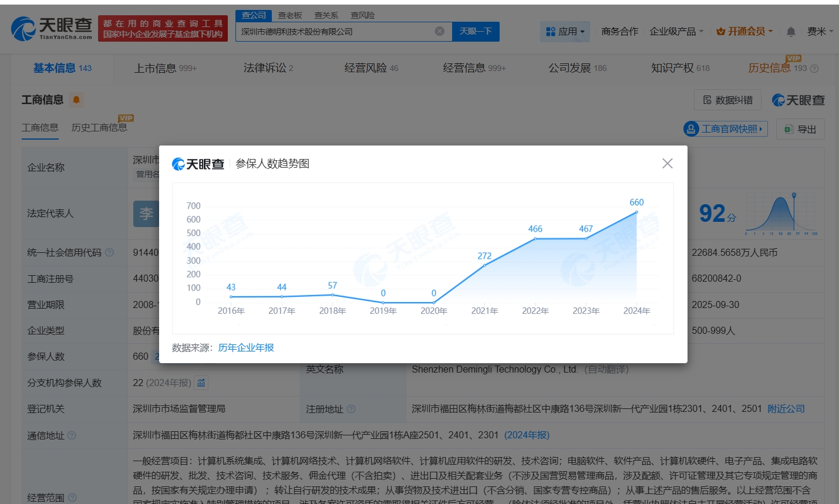Click the 2022年 data point labeled 466

pos(535,239)
